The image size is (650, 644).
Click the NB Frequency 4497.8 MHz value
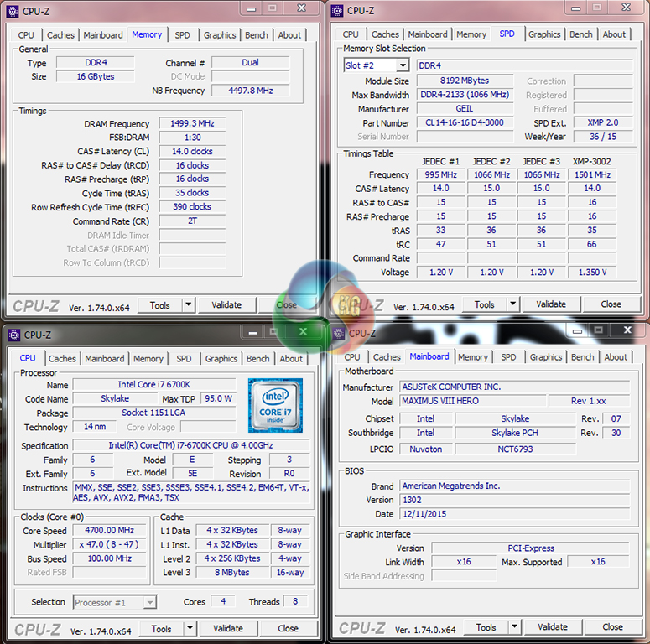[x=251, y=91]
